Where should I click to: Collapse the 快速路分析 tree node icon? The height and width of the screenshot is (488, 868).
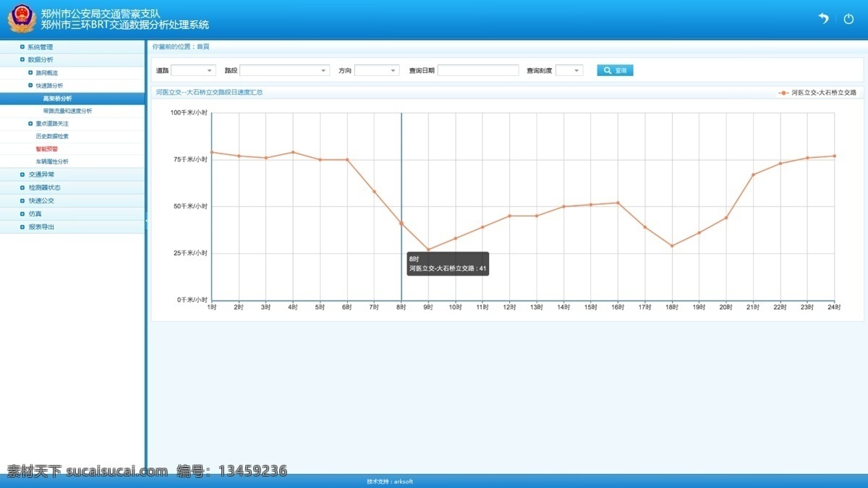(x=30, y=85)
